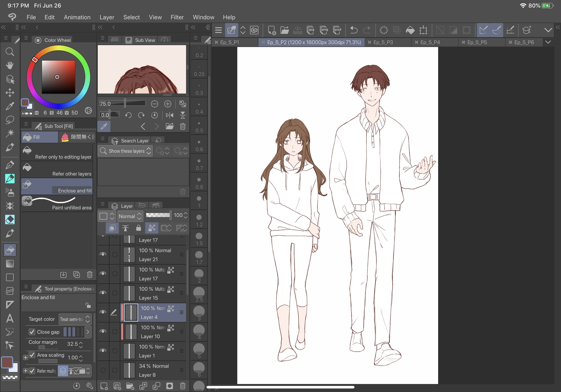
Task: Expand the document tabs overflow chevron
Action: [548, 42]
